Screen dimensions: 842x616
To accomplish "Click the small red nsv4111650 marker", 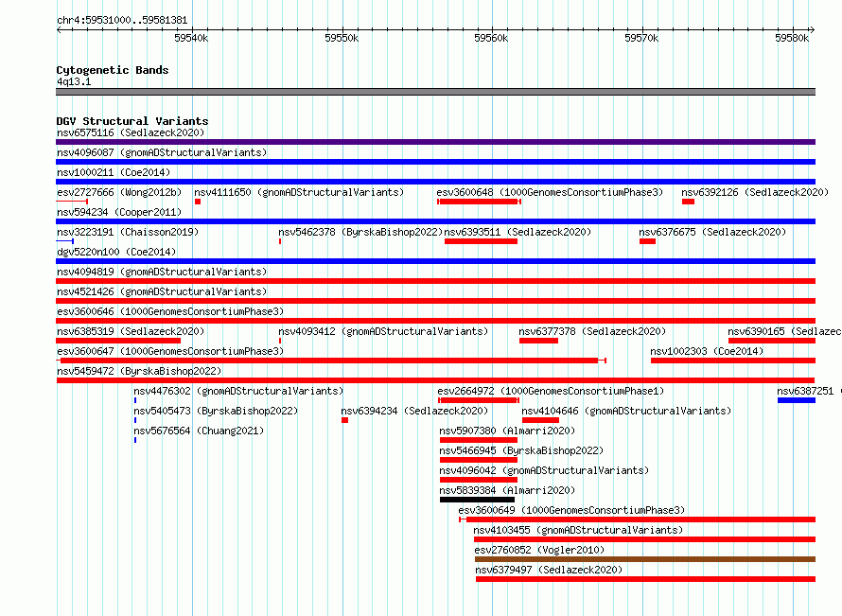I will [198, 202].
